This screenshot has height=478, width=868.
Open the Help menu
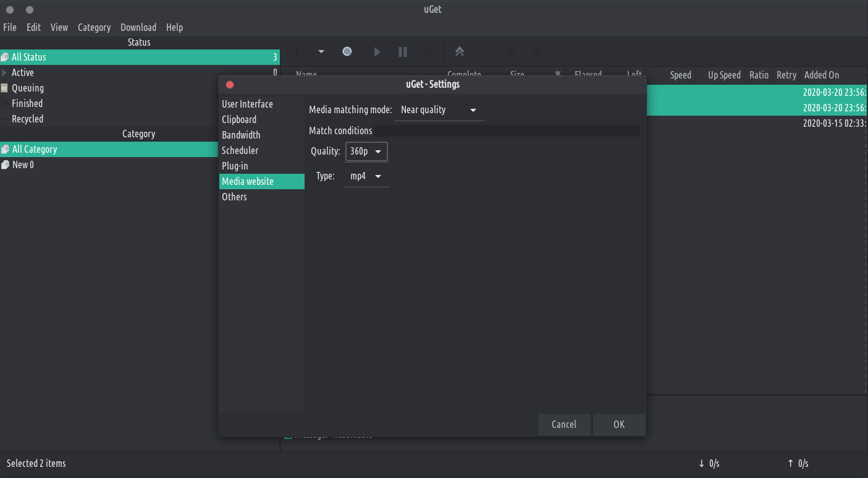[175, 27]
